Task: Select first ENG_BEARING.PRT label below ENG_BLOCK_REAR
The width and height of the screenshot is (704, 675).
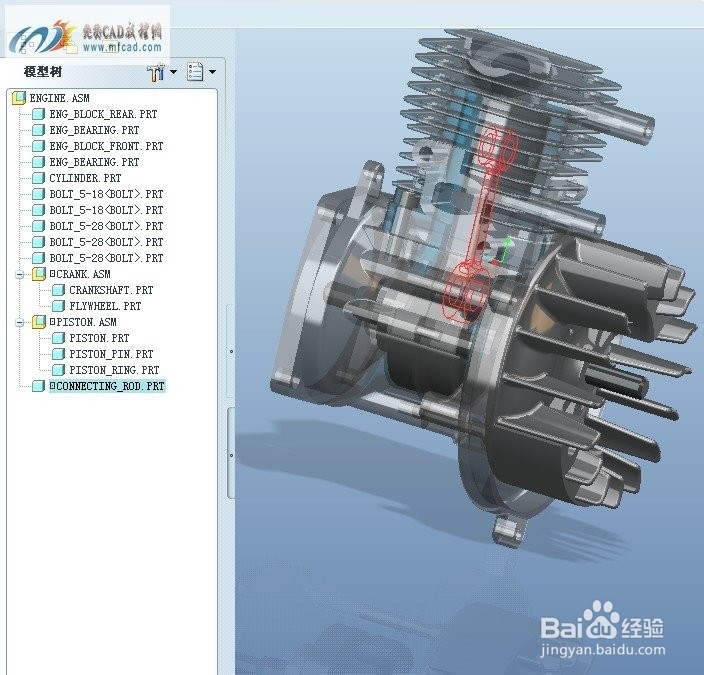Action: [x=94, y=130]
